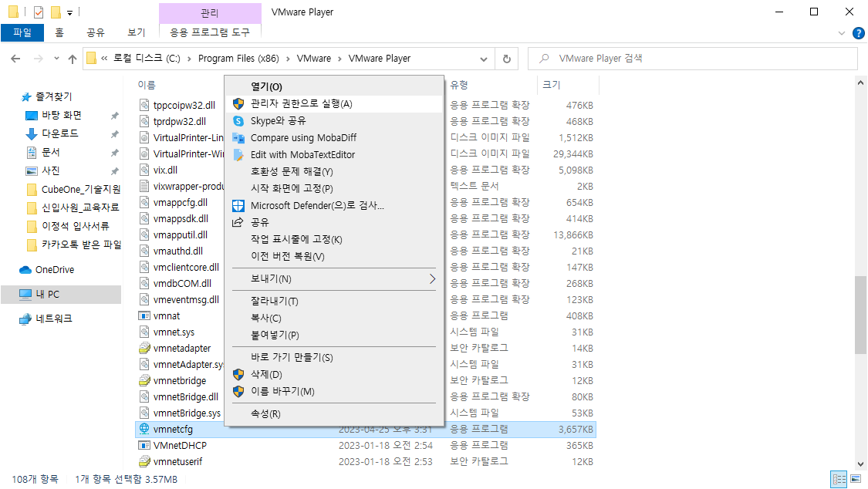Click 로컬 디스크 (C:) in address bar

(147, 59)
